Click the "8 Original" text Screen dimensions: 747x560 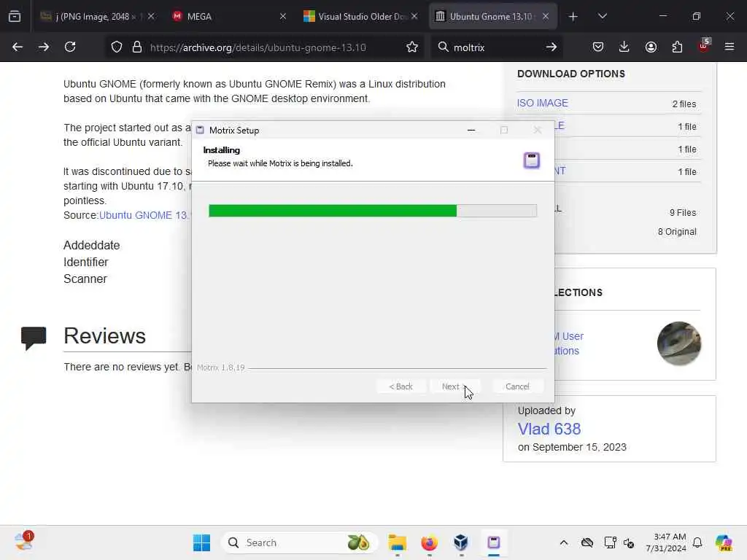point(677,231)
